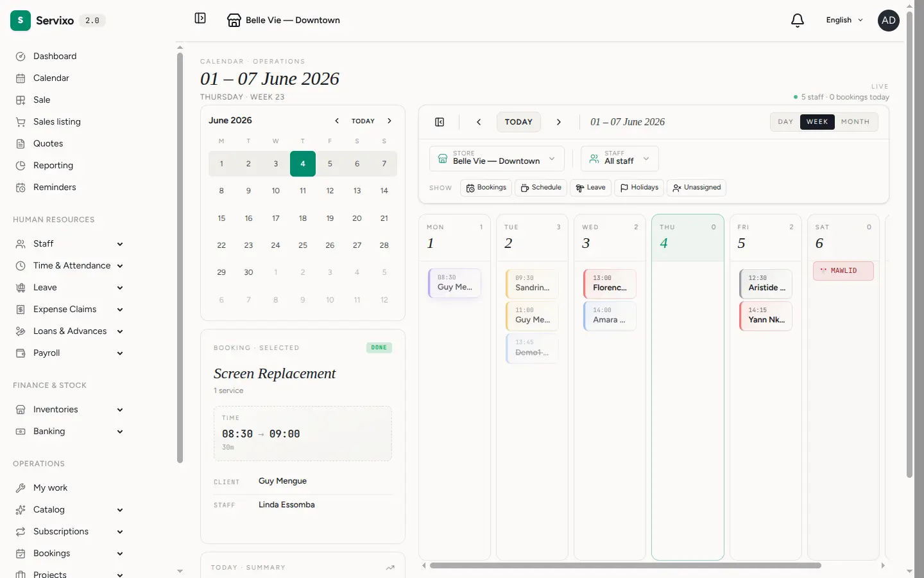Expand the Leave submenu in sidebar

coord(120,288)
